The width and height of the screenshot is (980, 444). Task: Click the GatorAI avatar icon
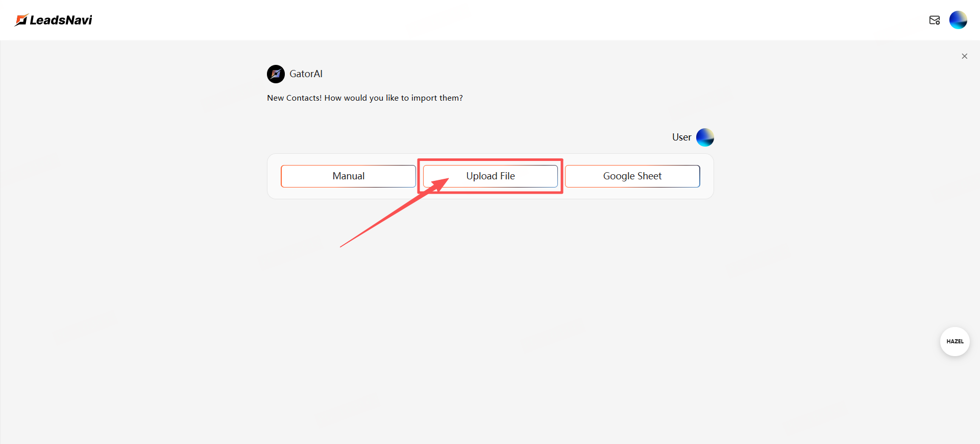(x=276, y=74)
